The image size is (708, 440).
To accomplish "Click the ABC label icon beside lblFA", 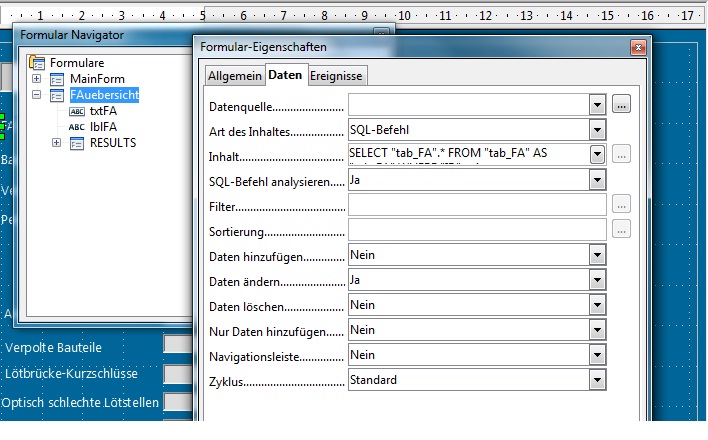I will [x=77, y=127].
